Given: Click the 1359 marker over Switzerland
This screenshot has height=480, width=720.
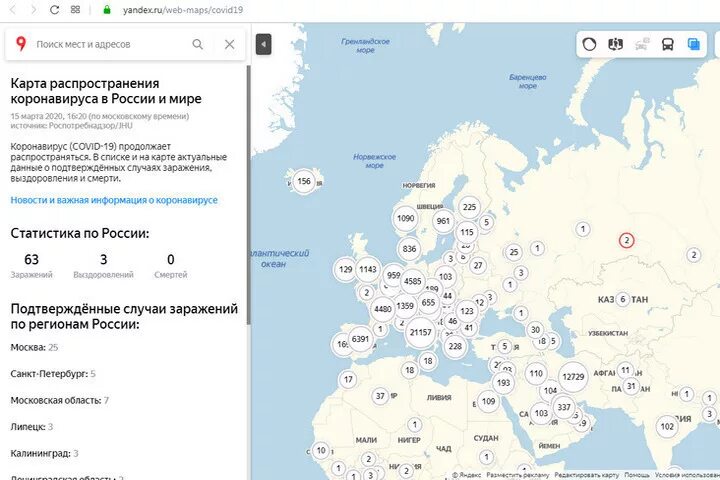Looking at the screenshot, I should (405, 305).
